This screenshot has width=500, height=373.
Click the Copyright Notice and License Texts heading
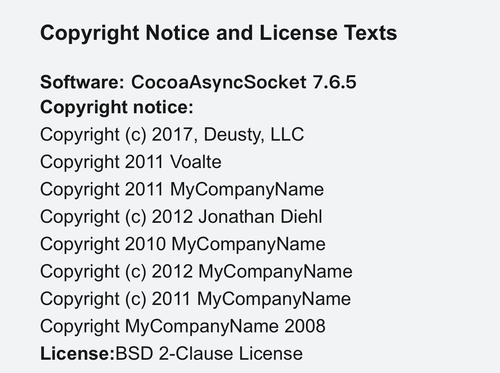(219, 34)
